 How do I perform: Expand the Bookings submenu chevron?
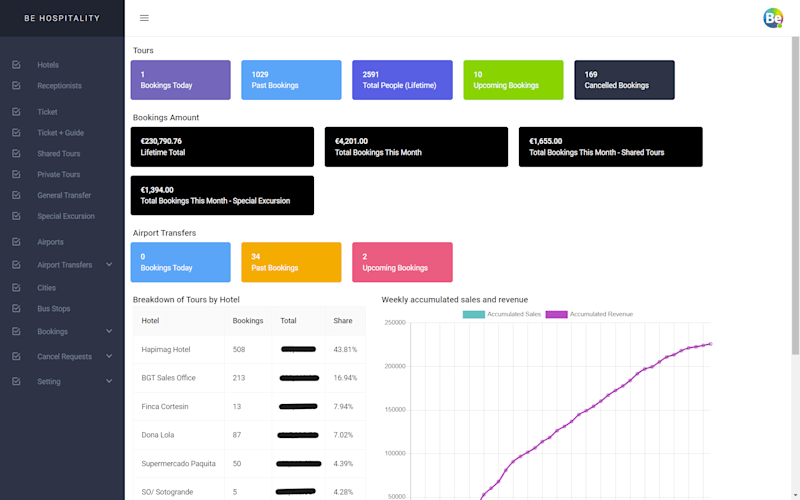(109, 331)
